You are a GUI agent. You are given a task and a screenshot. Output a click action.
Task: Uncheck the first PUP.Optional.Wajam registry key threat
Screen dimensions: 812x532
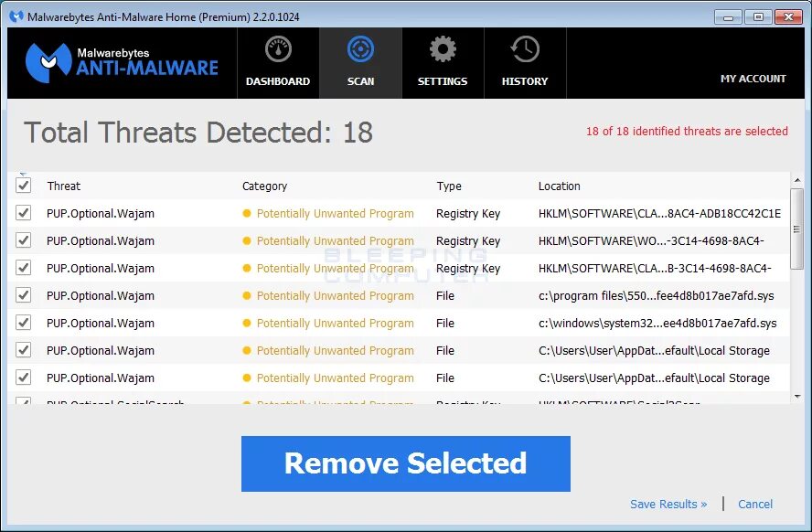(24, 213)
